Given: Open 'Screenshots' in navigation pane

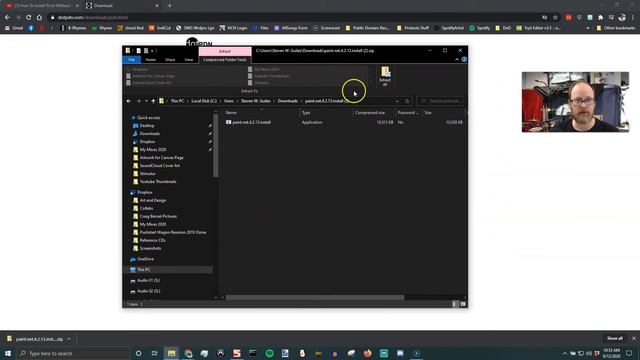Looking at the screenshot, I should pyautogui.click(x=150, y=248).
